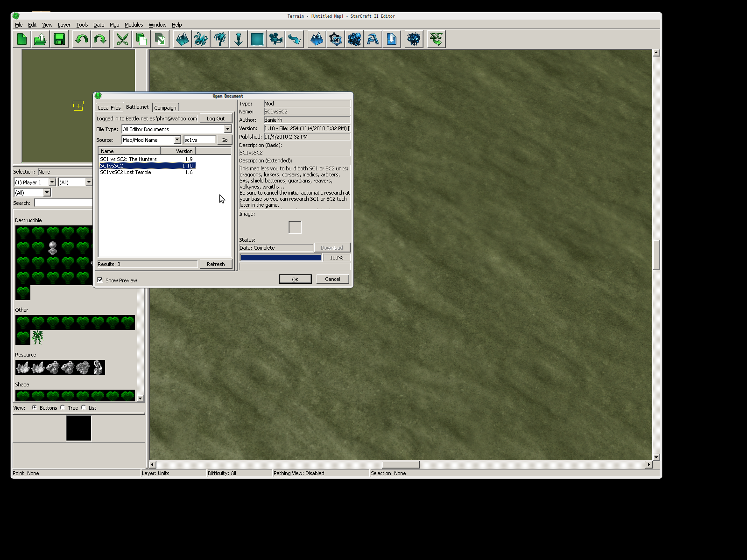Image resolution: width=747 pixels, height=560 pixels.
Task: Select the List view radio button
Action: (84, 407)
